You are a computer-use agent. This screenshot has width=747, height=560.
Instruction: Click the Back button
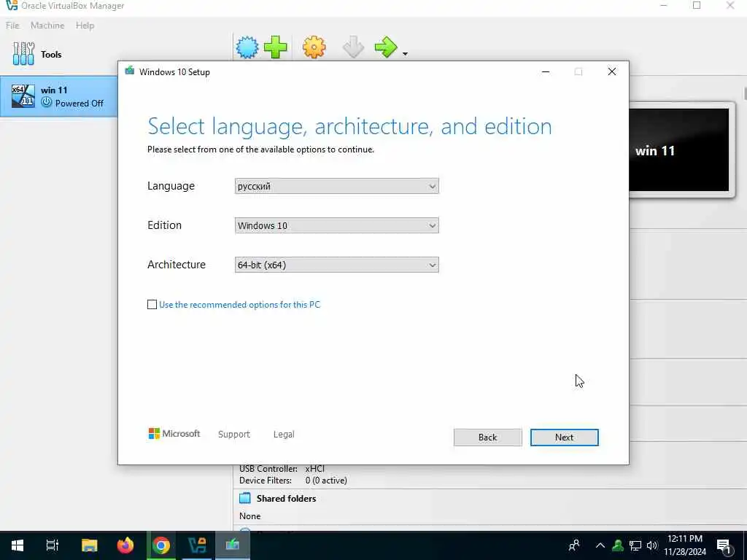(487, 437)
